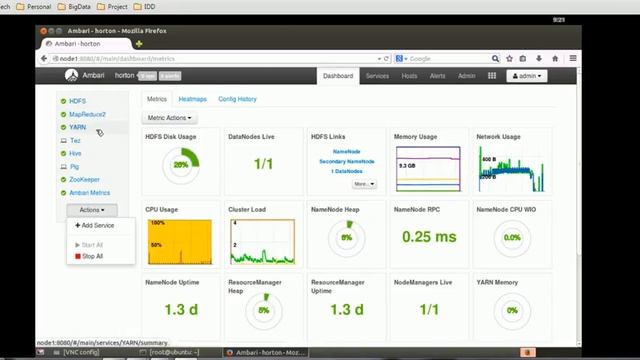640x360 pixels.
Task: Open IDD bookmarks folder
Action: [x=144, y=7]
